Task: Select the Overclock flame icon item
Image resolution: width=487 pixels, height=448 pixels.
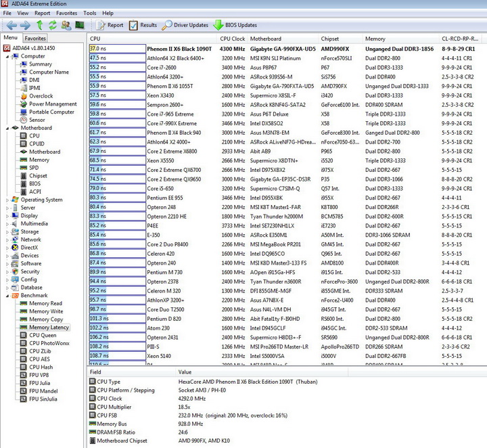Action: [23, 96]
